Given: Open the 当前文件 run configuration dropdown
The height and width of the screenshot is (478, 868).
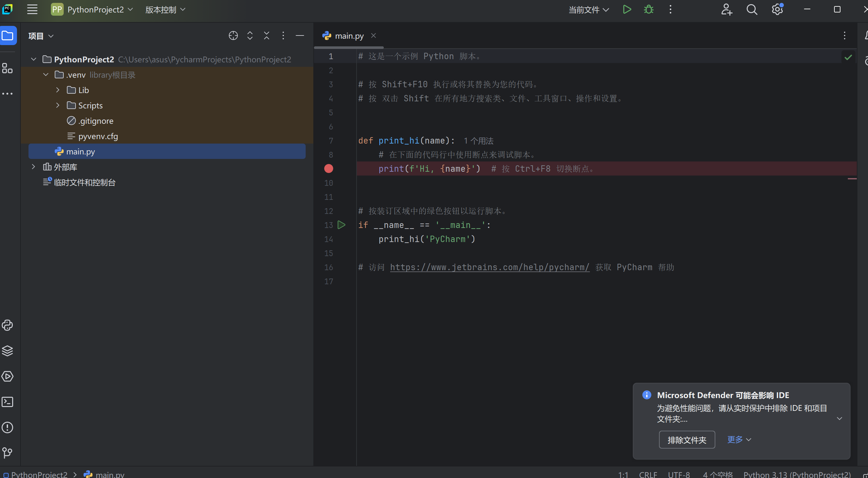Looking at the screenshot, I should 588,10.
